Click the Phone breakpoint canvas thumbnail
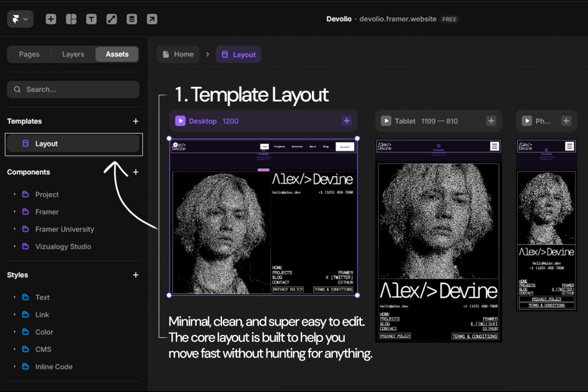The height and width of the screenshot is (392, 588). click(546, 225)
